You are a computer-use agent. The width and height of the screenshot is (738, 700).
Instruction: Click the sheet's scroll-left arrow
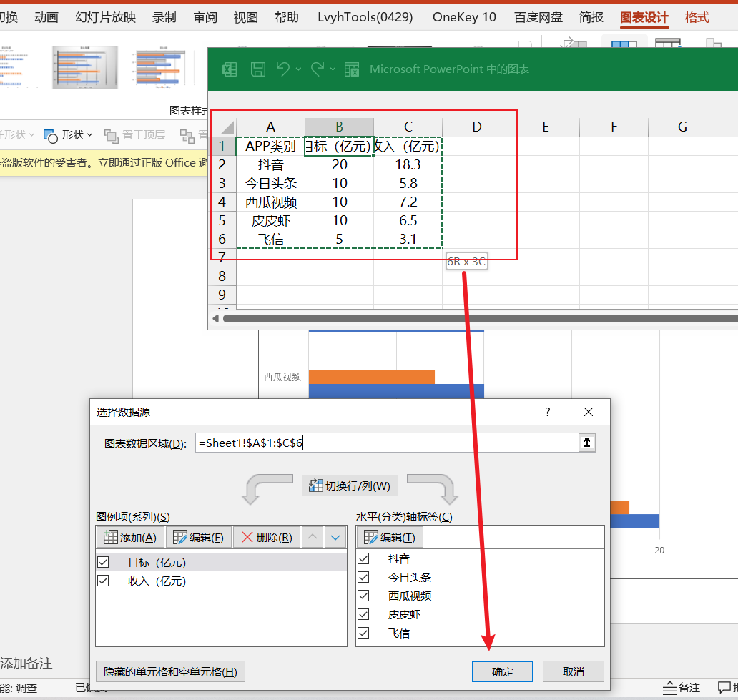coord(215,319)
